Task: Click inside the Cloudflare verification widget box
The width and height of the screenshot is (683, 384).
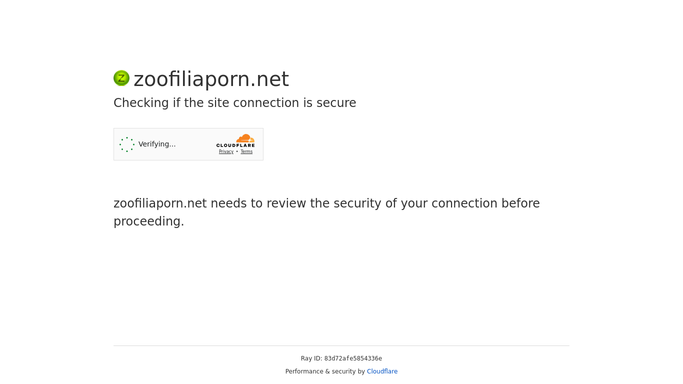Action: 189,144
